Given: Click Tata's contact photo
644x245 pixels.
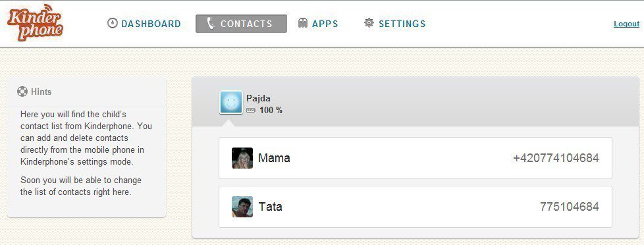Looking at the screenshot, I should pos(242,206).
